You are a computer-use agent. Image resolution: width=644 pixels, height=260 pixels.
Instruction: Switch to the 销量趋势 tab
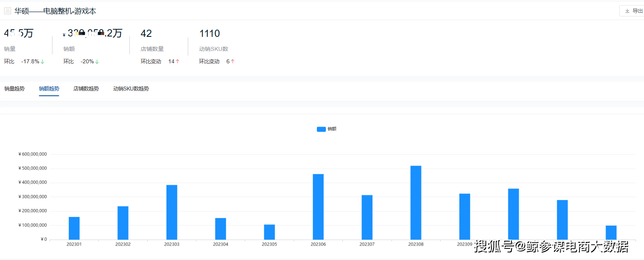(14, 89)
